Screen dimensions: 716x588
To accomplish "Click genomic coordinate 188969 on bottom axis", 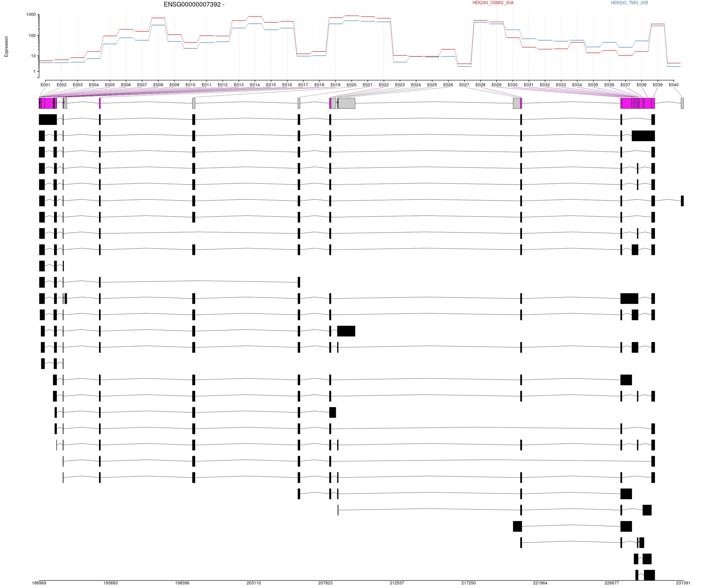I will click(x=39, y=583).
